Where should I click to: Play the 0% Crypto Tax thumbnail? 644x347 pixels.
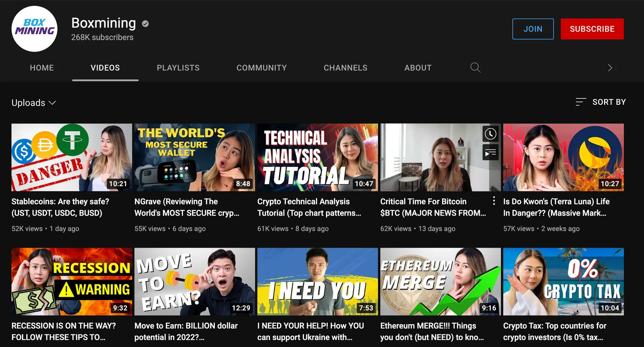pyautogui.click(x=563, y=281)
